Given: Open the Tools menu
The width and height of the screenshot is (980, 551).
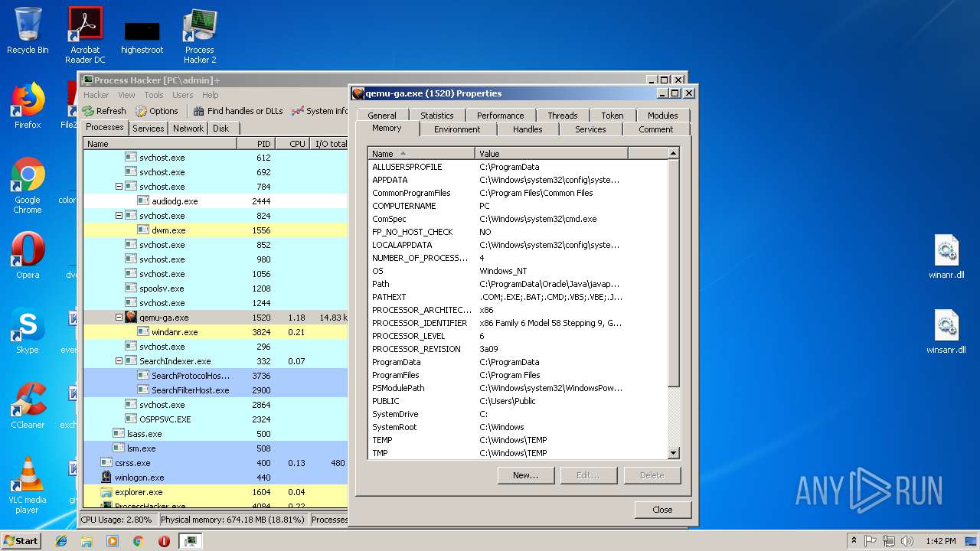Looking at the screenshot, I should point(154,95).
